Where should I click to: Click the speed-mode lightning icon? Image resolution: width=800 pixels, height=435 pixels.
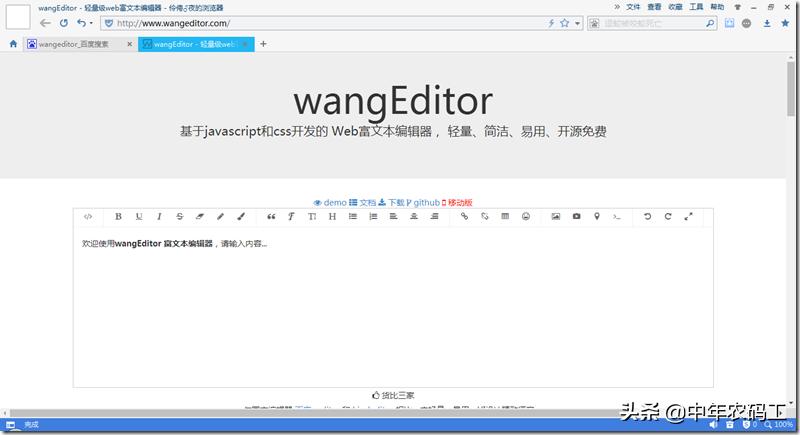tap(552, 23)
